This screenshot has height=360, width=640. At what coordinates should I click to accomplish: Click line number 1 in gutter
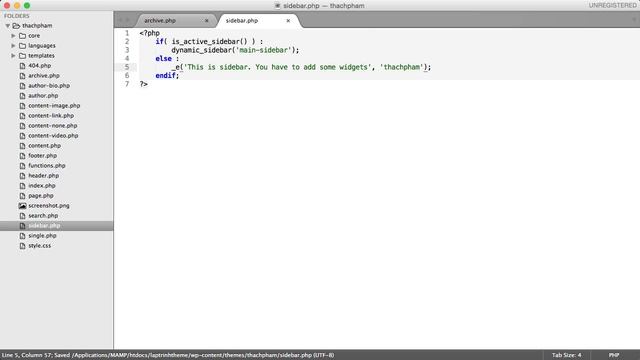(127, 33)
